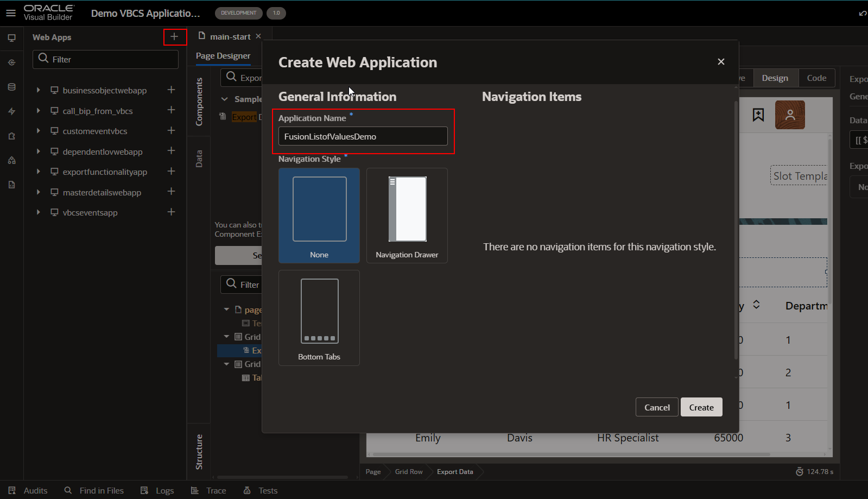Add artifact to exportfunctionalityapp with plus
Image resolution: width=868 pixels, height=499 pixels.
[x=171, y=171]
